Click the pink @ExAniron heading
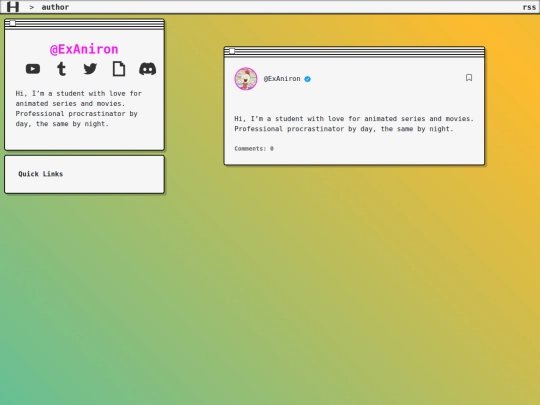Viewport: 540px width, 405px height. point(84,49)
